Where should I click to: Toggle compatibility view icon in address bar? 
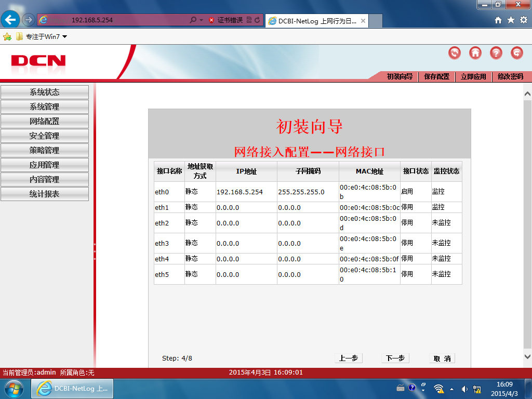point(249,20)
